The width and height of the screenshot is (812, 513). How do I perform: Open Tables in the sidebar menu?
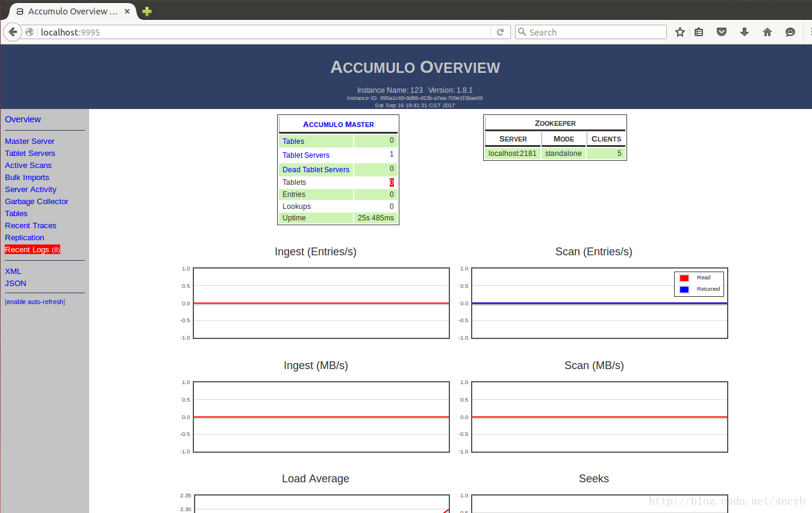click(x=16, y=213)
